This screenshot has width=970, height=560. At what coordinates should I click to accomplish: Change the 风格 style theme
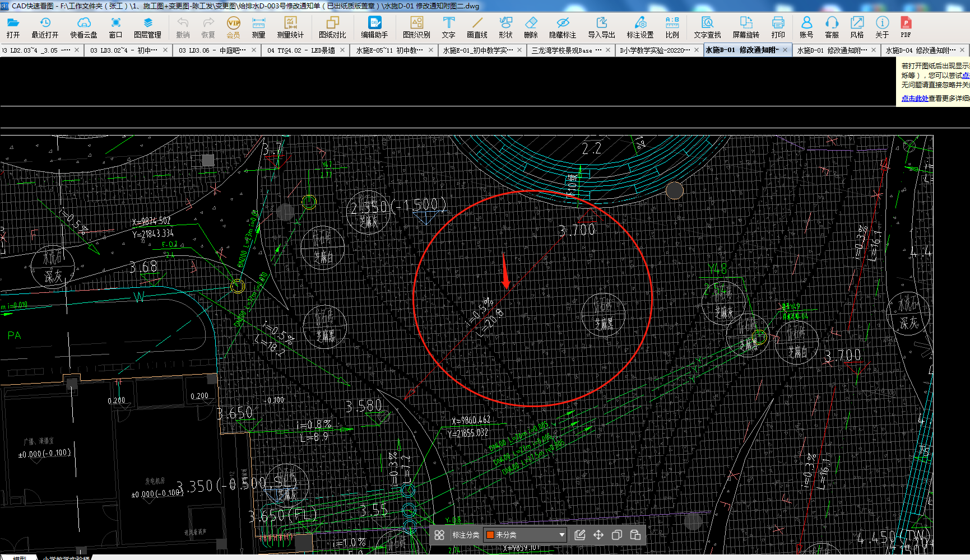857,27
